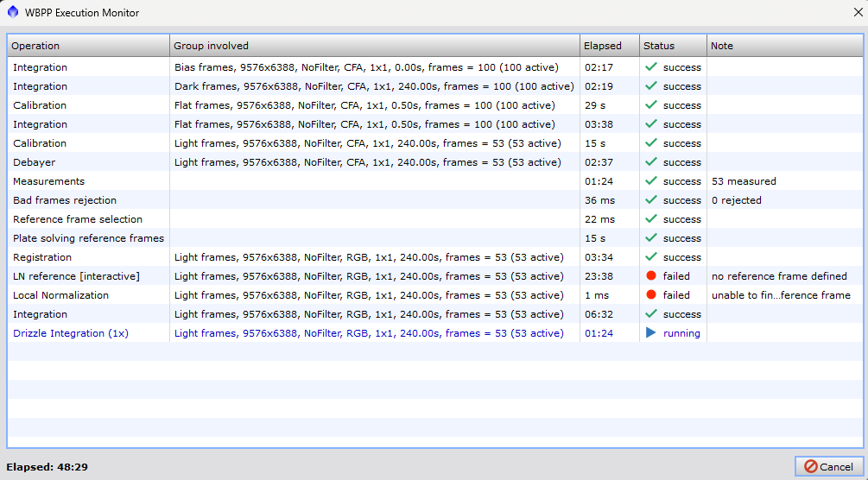The height and width of the screenshot is (480, 868).
Task: Select the Measurements operation
Action: [x=48, y=181]
